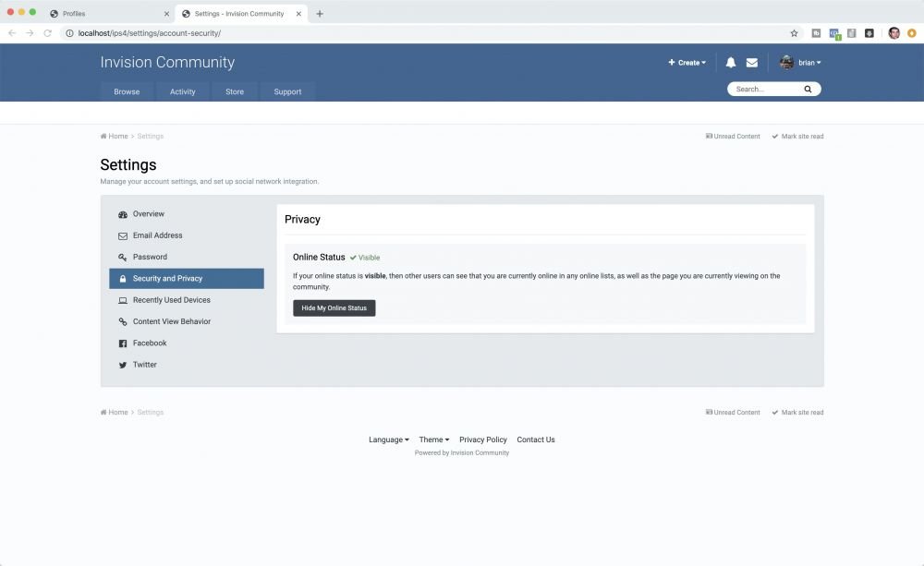Viewport: 924px width, 566px height.
Task: Click the browser back arrow
Action: tap(12, 33)
